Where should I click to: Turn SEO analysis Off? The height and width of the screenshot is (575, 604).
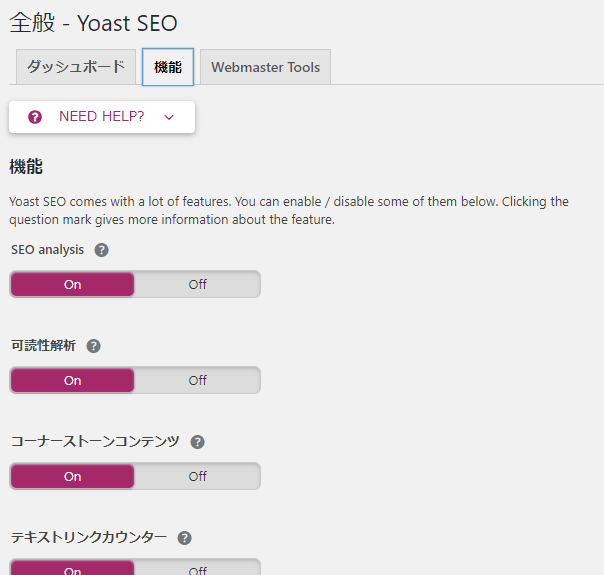click(198, 284)
